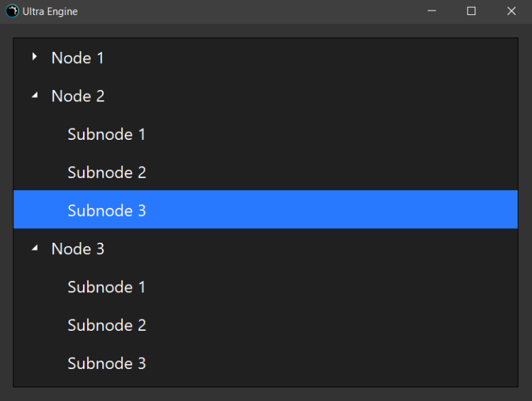Select Subnode 1 under Node 2
Screen dimensions: 532x401
tap(106, 135)
